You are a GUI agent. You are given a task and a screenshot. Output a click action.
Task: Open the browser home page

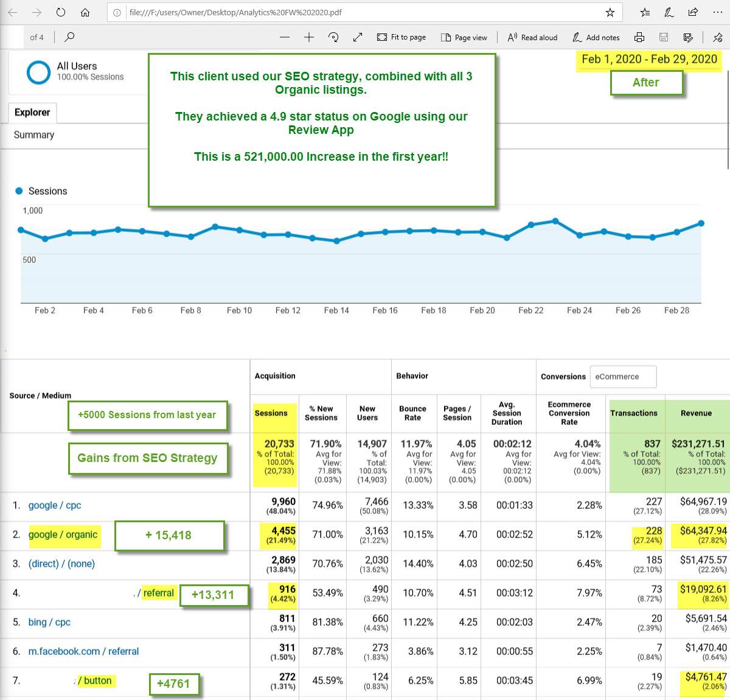pos(85,12)
